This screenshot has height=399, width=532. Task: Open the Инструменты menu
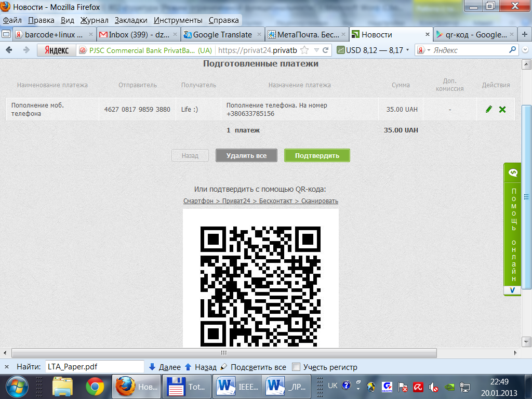pos(178,20)
